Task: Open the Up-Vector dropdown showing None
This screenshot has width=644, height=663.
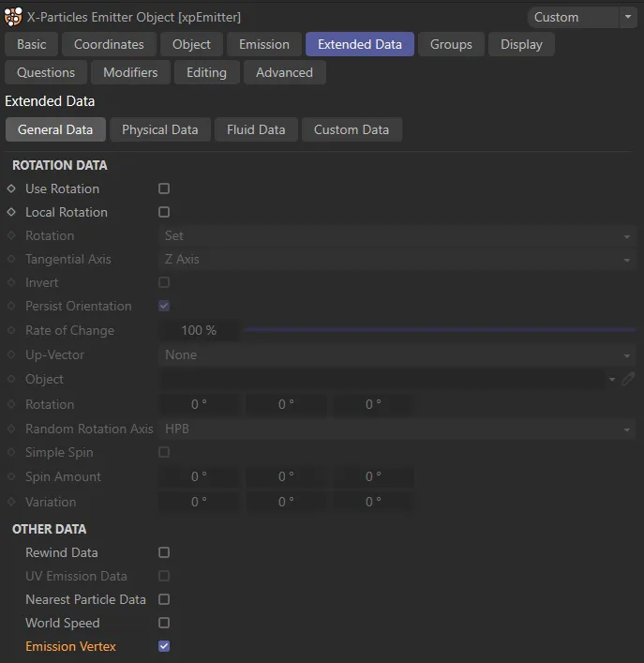Action: 397,354
